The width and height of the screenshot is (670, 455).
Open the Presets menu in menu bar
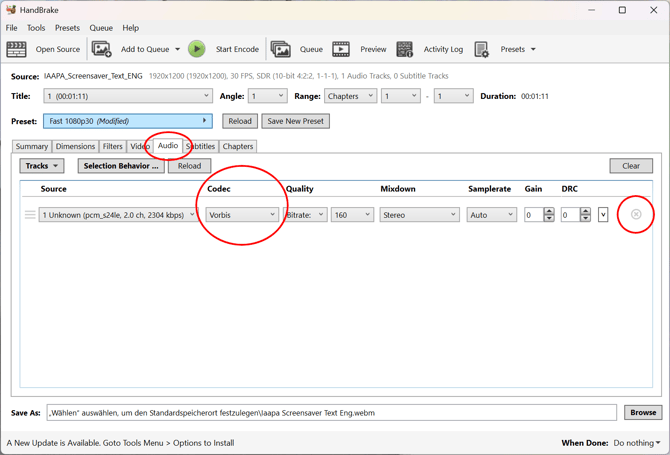[x=67, y=28]
